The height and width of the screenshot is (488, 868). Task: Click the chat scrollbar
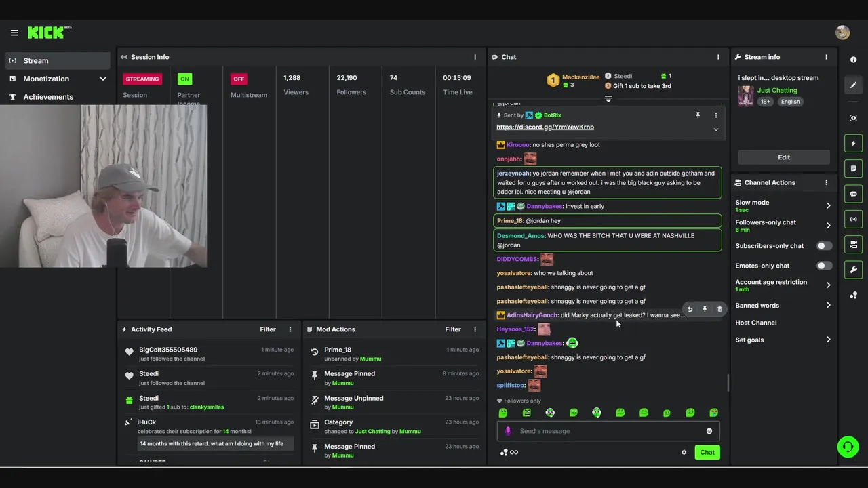click(x=728, y=383)
